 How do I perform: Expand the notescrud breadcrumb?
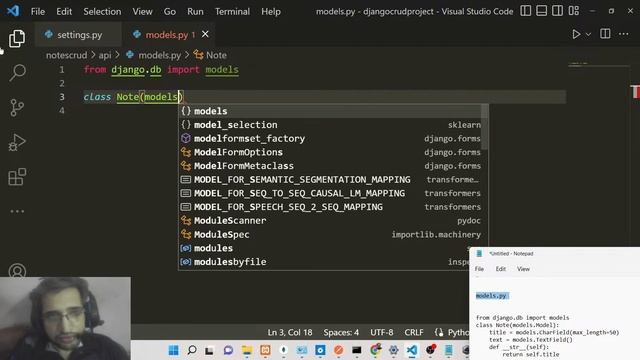click(x=66, y=55)
